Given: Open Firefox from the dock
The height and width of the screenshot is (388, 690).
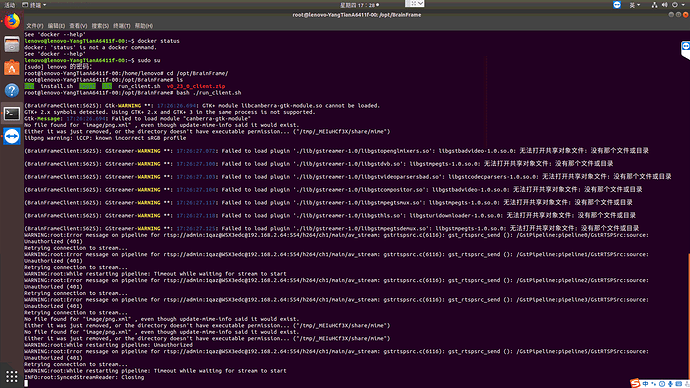Looking at the screenshot, I should [x=12, y=21].
